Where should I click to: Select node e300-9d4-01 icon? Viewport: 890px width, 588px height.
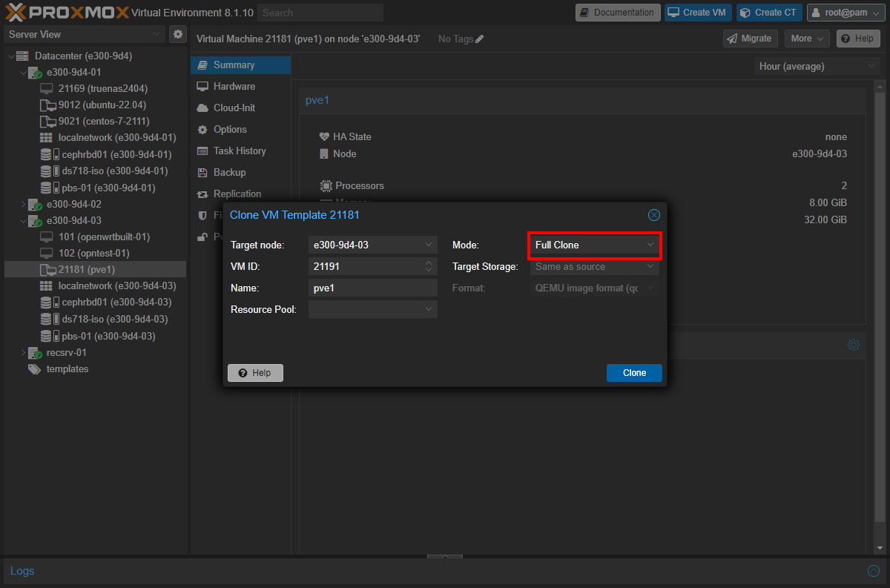click(35, 73)
